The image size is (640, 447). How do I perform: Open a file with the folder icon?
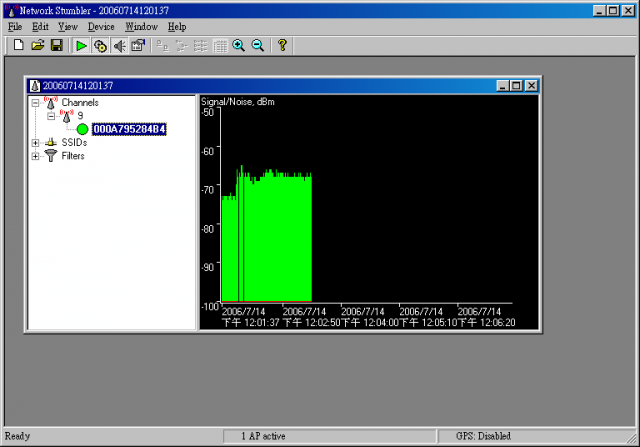click(x=37, y=46)
